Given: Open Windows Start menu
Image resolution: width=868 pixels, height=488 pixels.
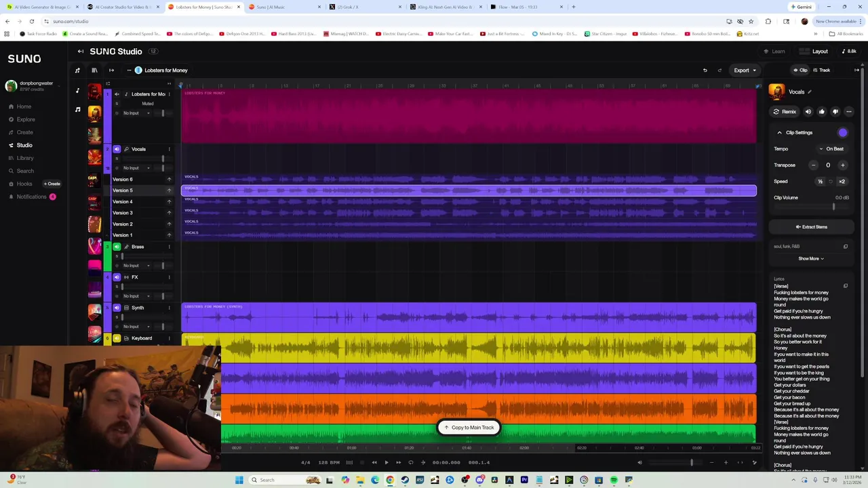Looking at the screenshot, I should [239, 480].
